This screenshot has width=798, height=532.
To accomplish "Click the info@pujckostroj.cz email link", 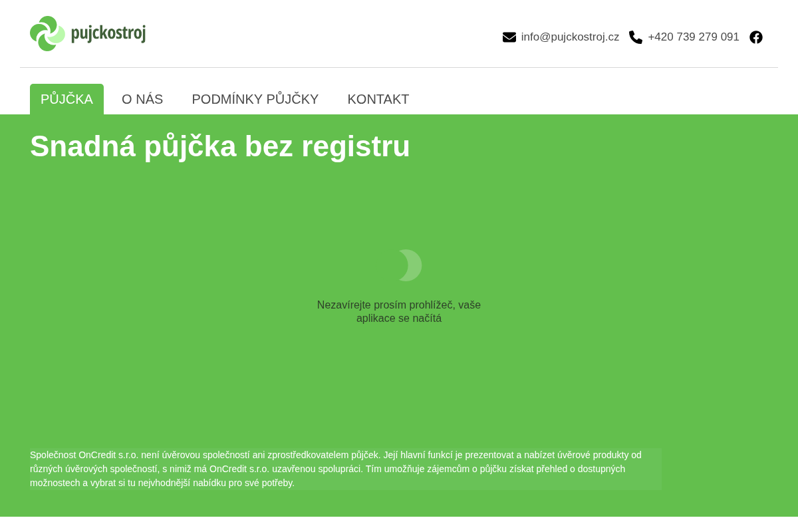I will [x=570, y=37].
